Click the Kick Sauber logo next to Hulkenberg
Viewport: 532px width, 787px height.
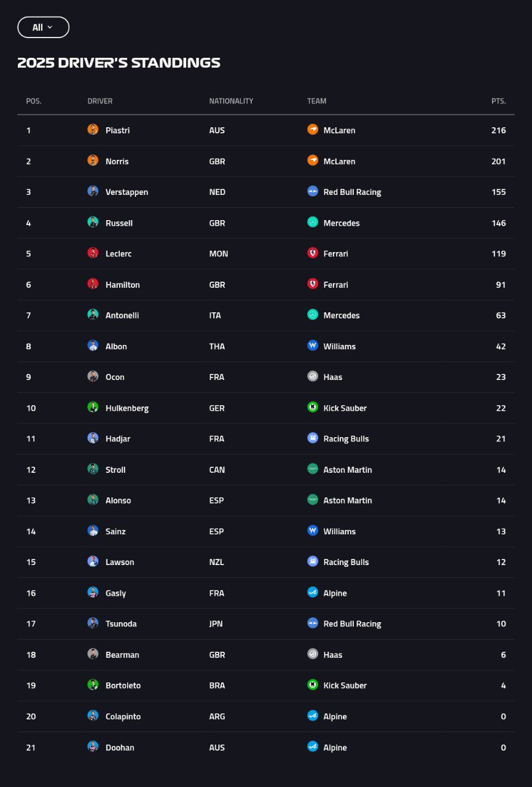(x=313, y=408)
